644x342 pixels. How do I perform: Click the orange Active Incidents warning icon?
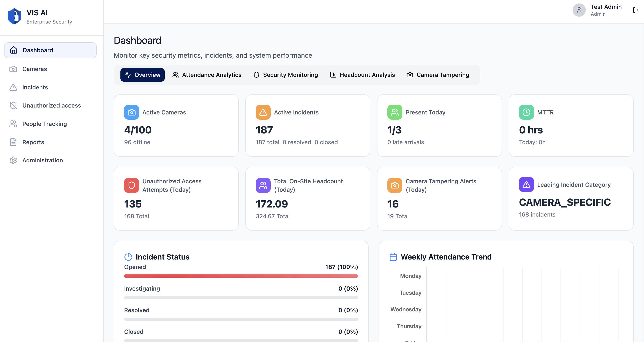click(x=263, y=112)
